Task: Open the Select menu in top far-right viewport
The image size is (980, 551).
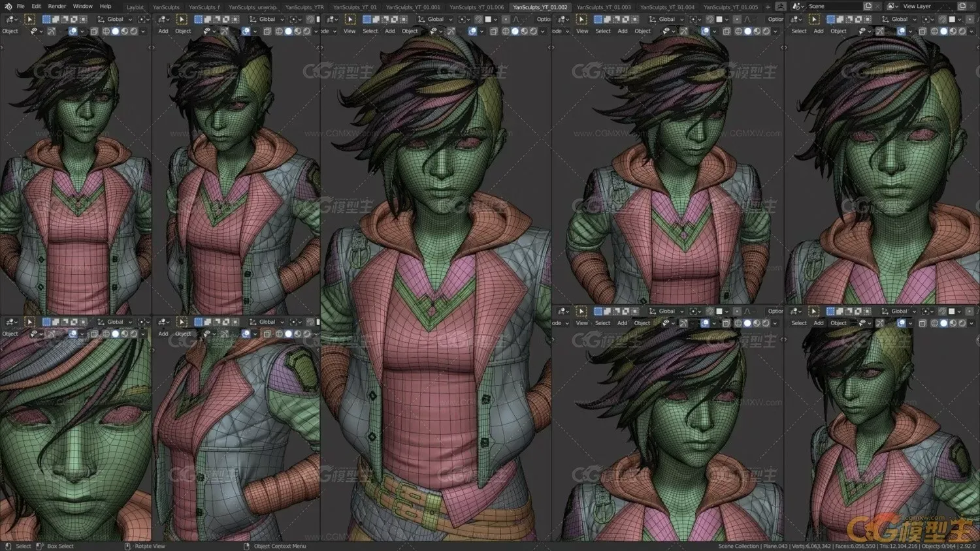Action: pyautogui.click(x=799, y=31)
